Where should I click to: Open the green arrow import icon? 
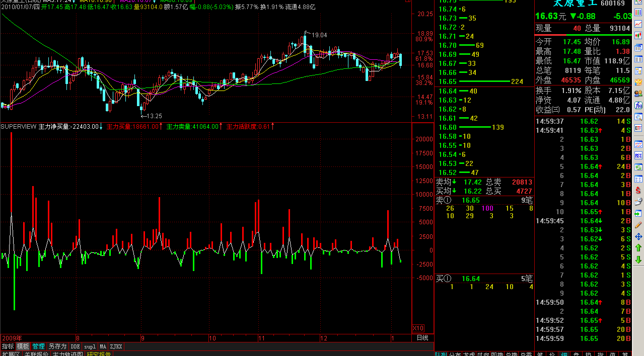coord(638,213)
